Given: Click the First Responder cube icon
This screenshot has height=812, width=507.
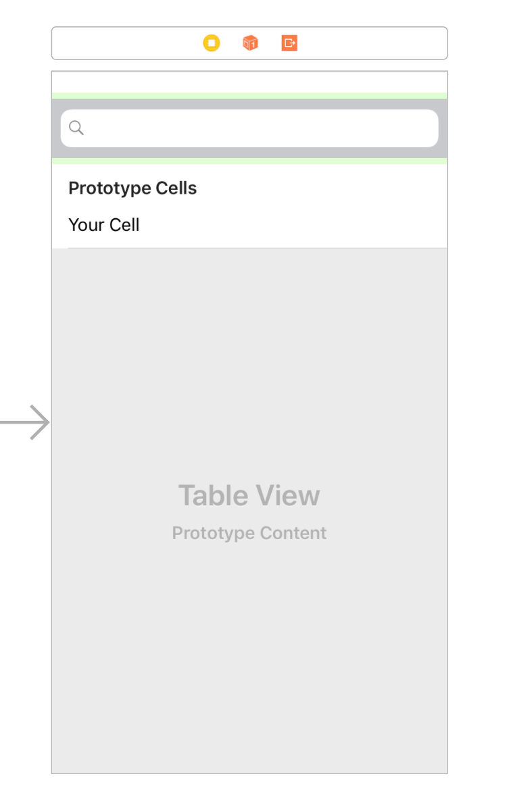Looking at the screenshot, I should 250,43.
